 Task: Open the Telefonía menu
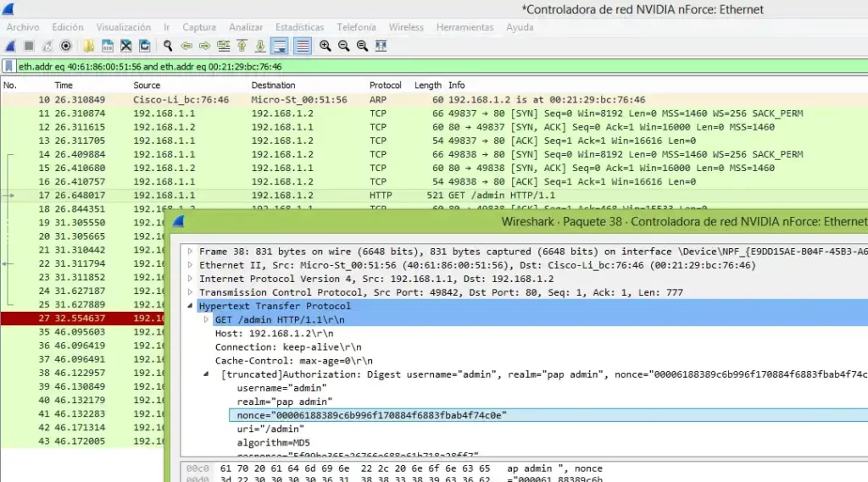coord(356,27)
